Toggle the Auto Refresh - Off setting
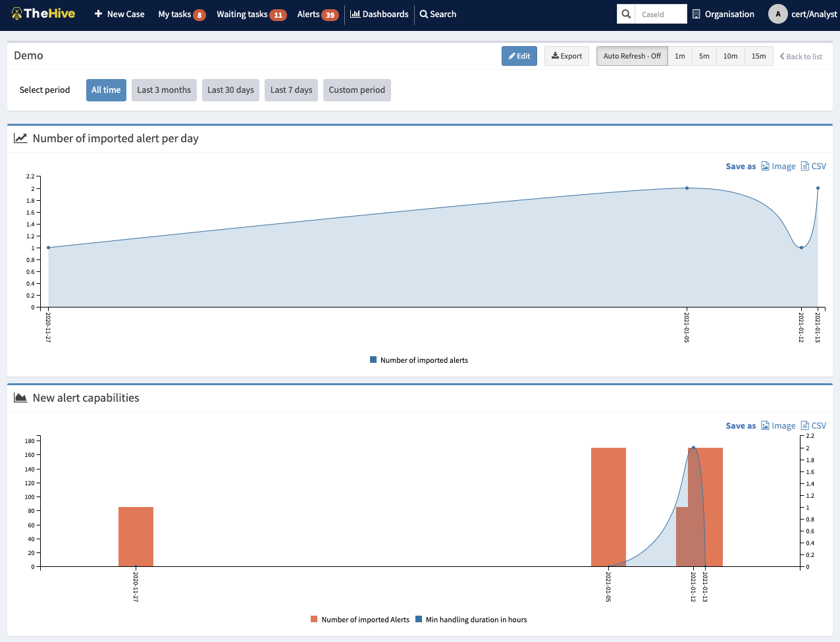This screenshot has height=642, width=840. pos(631,56)
